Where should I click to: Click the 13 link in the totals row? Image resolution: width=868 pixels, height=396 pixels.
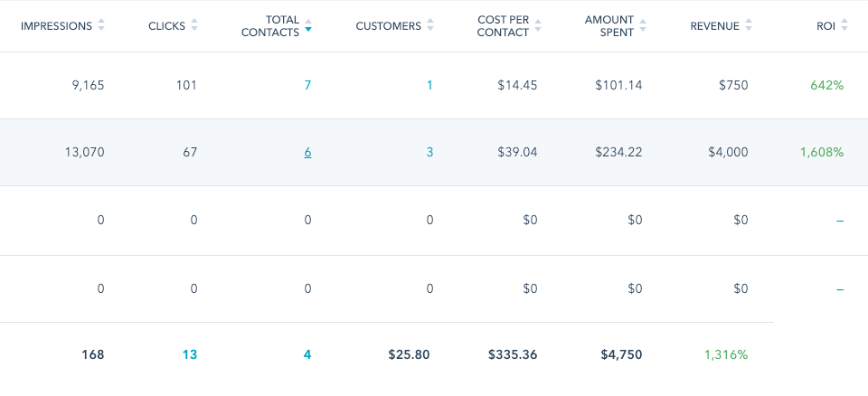pyautogui.click(x=189, y=354)
